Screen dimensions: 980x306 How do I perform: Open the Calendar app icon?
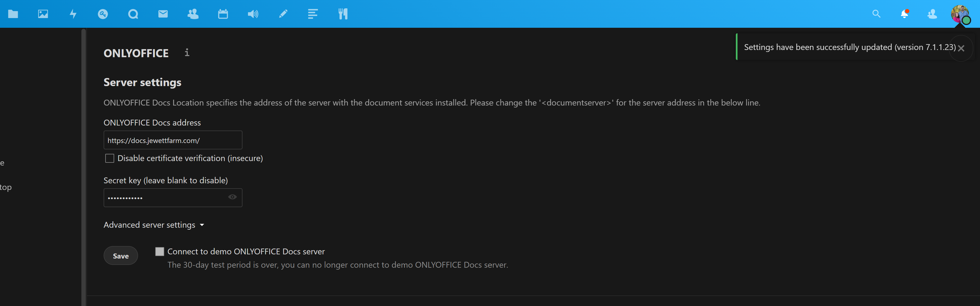coord(223,14)
